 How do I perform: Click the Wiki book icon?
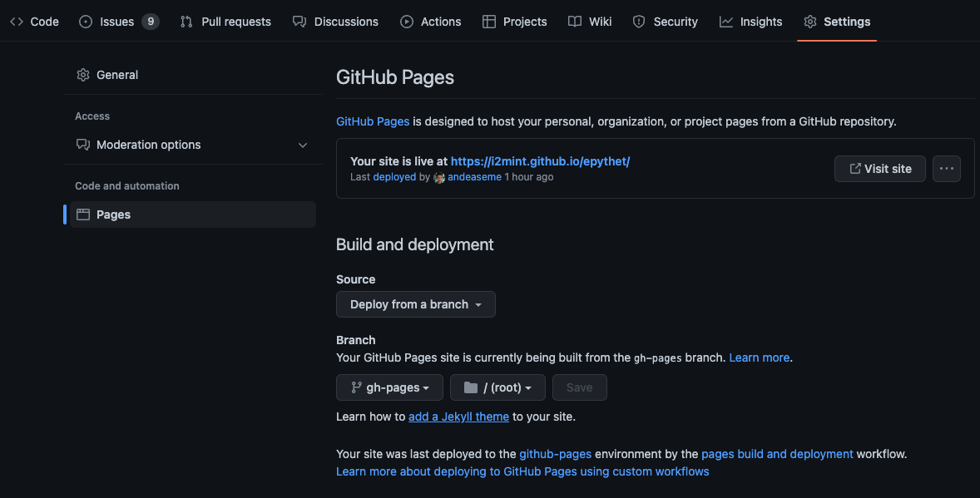(575, 22)
